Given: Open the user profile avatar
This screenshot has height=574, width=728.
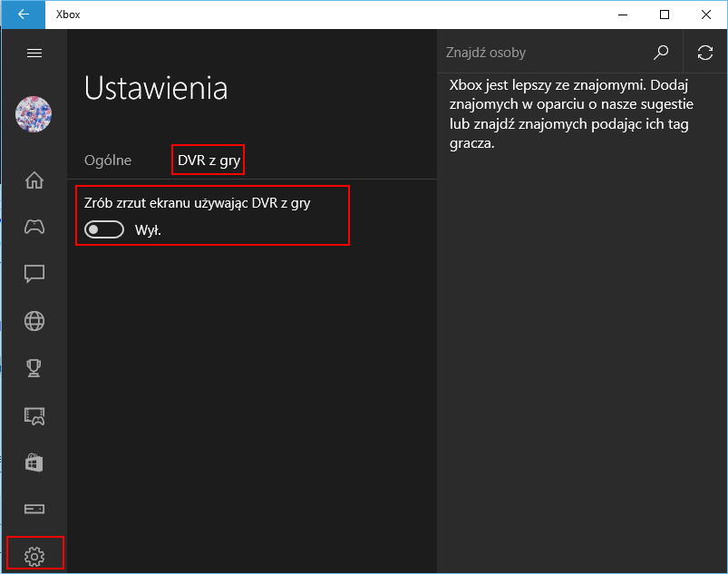Looking at the screenshot, I should click(34, 114).
